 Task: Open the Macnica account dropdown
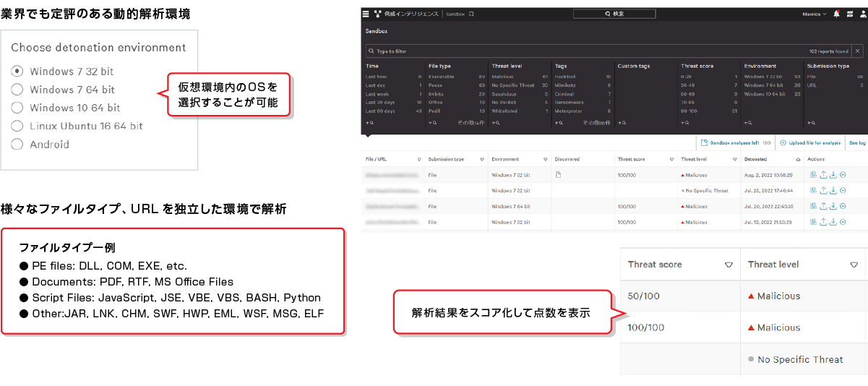[x=814, y=14]
